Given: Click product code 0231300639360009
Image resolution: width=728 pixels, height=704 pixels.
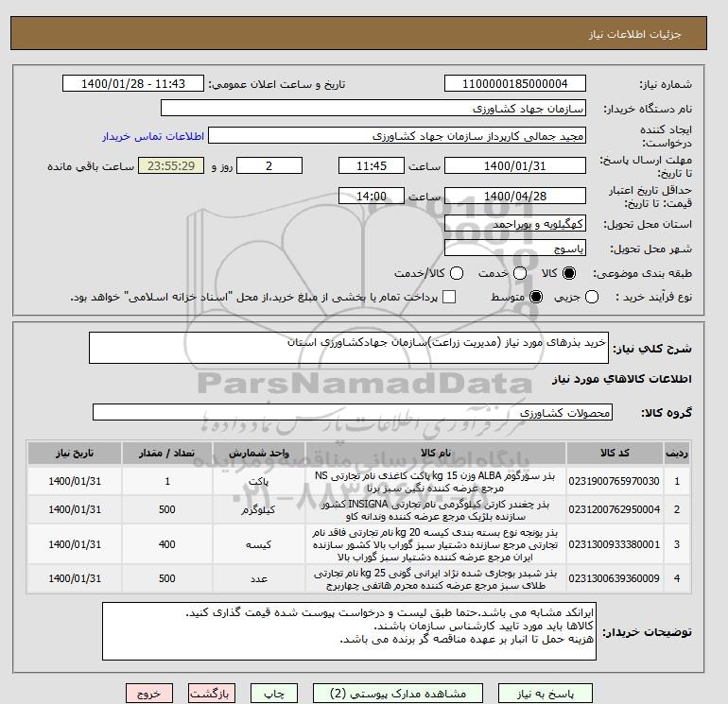Looking at the screenshot, I should [614, 578].
